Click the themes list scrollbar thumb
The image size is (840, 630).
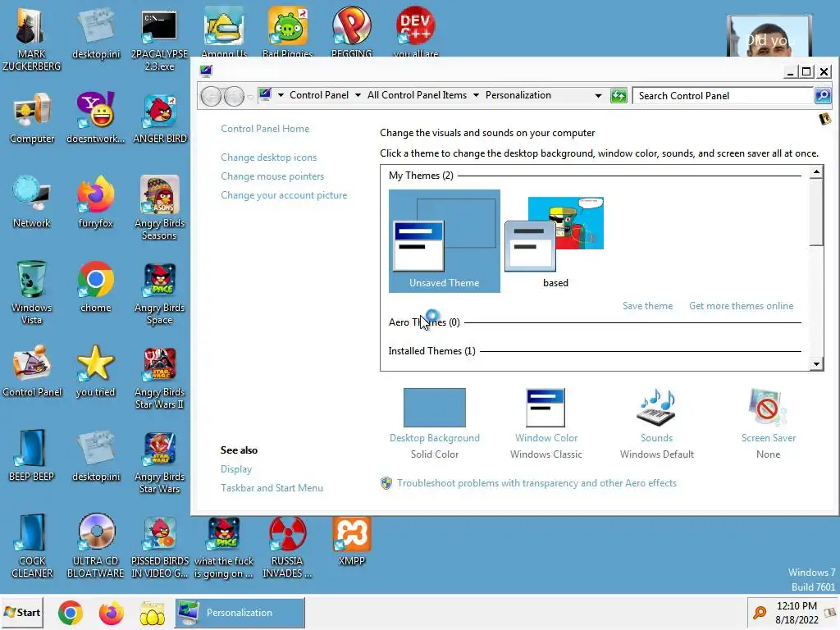(816, 212)
